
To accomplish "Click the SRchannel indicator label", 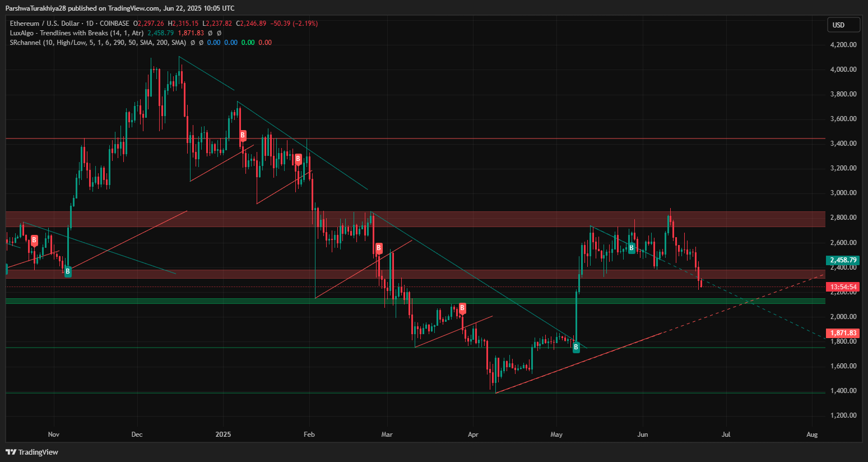I will (x=98, y=43).
